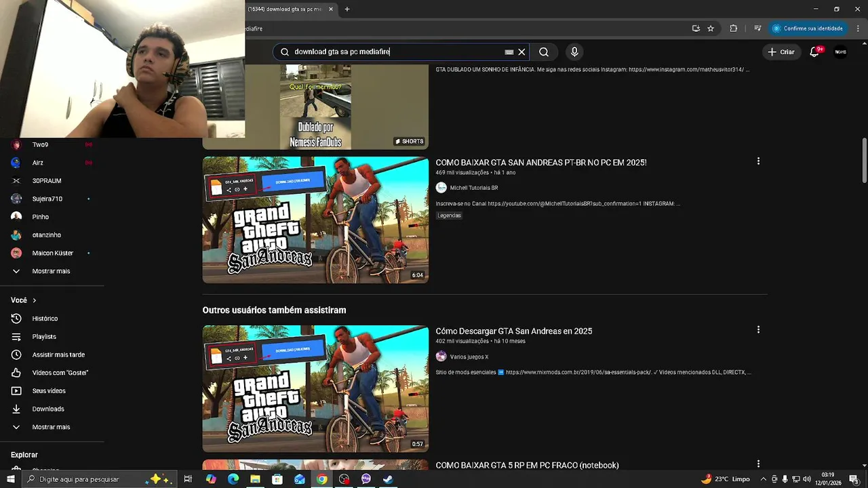Switch to Chrome on taskbar
The height and width of the screenshot is (488, 868).
click(321, 479)
